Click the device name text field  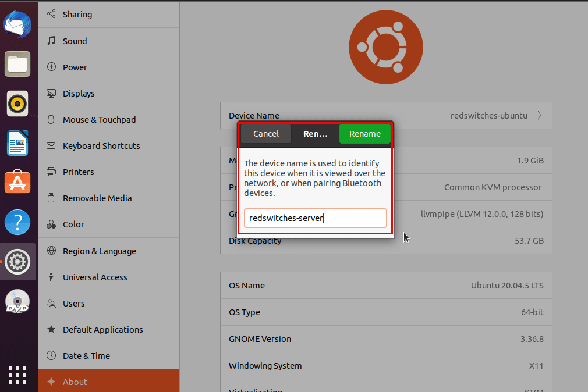click(316, 218)
